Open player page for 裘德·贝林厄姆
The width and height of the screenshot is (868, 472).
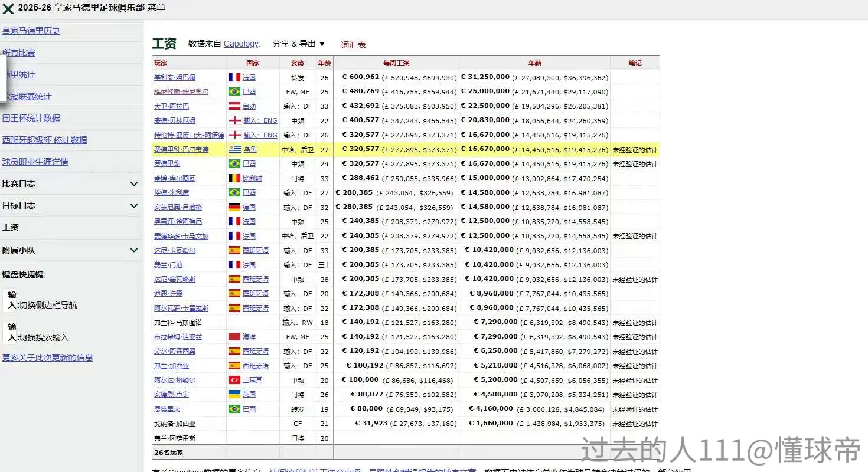click(x=175, y=120)
